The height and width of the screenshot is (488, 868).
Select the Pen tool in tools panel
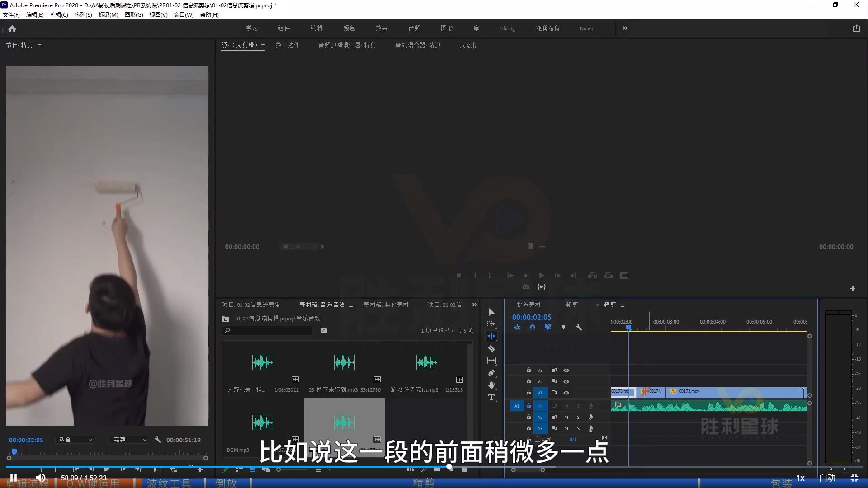tap(491, 373)
